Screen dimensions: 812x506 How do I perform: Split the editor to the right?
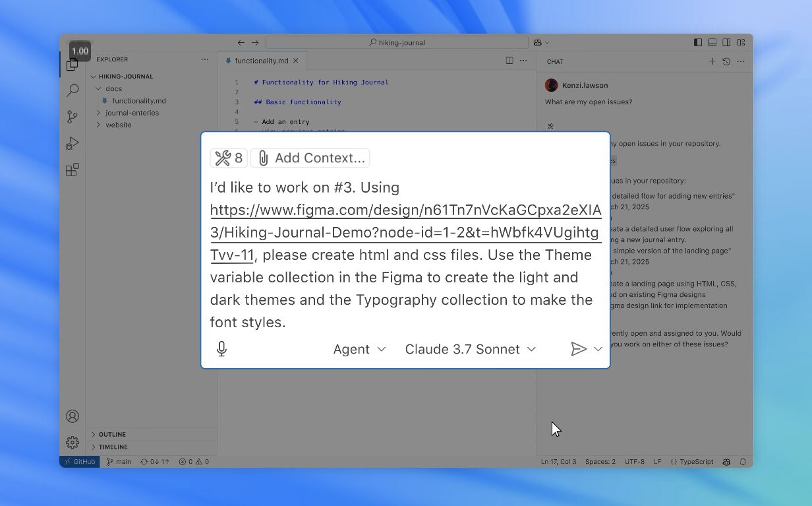coord(509,61)
